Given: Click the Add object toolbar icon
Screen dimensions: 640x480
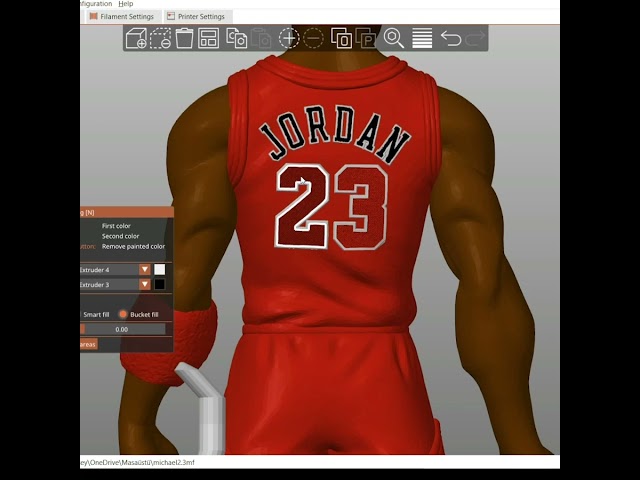Looking at the screenshot, I should (x=136, y=38).
